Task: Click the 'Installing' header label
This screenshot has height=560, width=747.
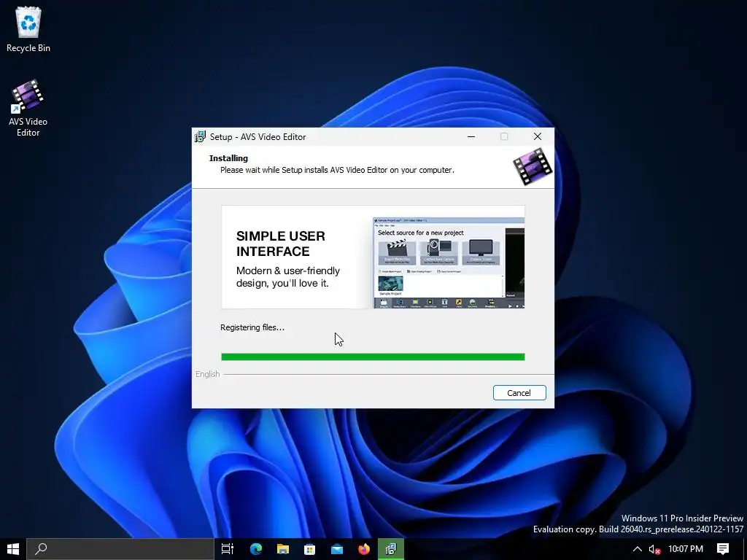Action: pos(228,158)
